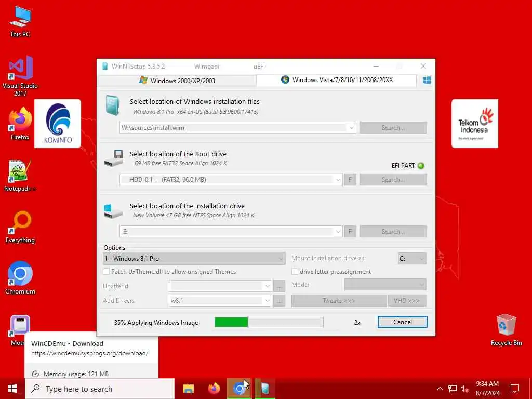Open Chromium from the taskbar
The image size is (532, 399).
[239, 389]
